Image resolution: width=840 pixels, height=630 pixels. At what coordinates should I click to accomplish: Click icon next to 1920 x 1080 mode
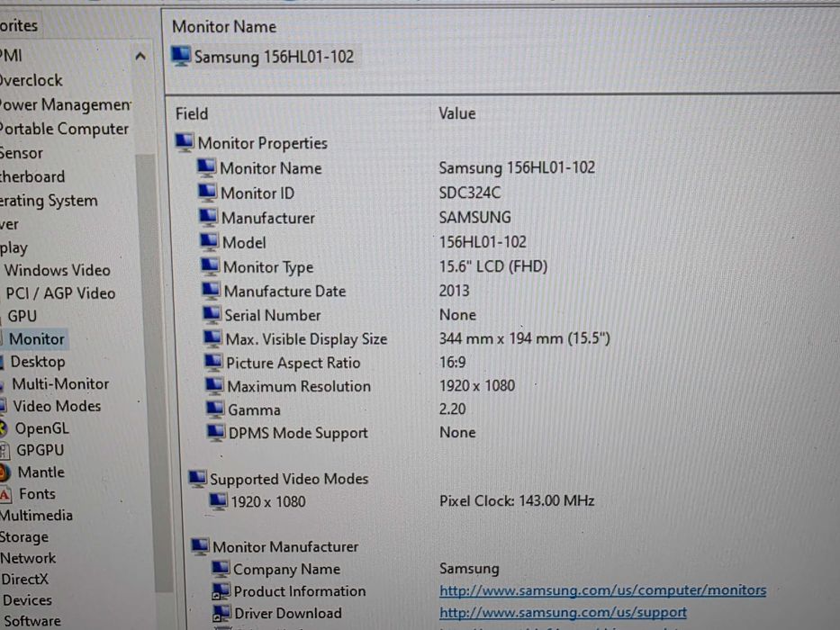[218, 501]
